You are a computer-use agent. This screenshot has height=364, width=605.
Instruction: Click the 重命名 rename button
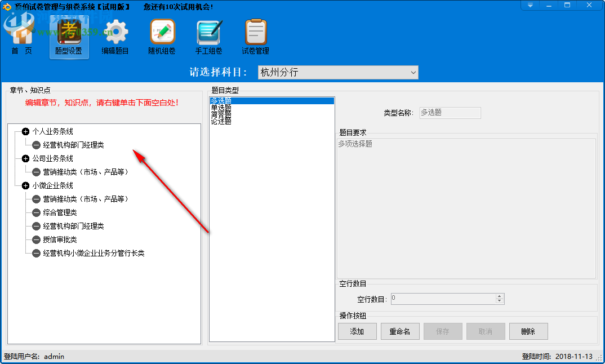pyautogui.click(x=400, y=331)
